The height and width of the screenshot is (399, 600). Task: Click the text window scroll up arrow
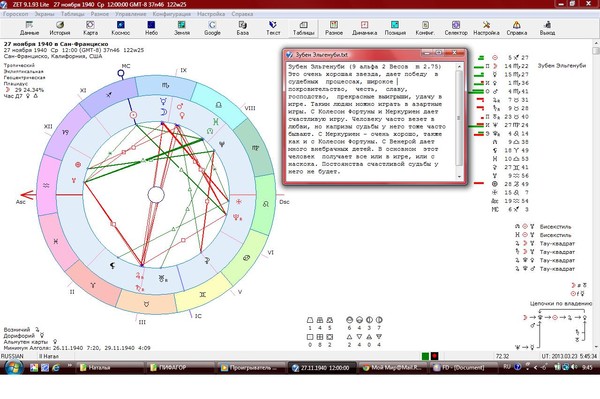coord(460,67)
